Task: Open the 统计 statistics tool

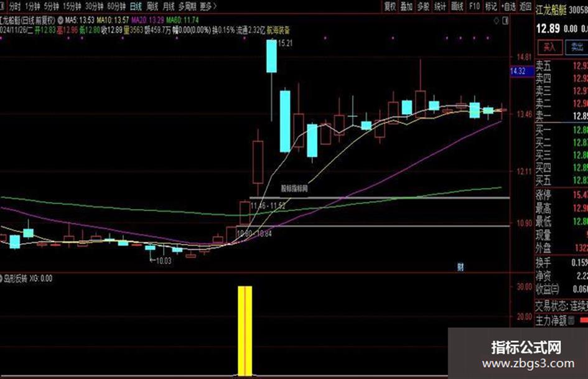Action: [441, 6]
